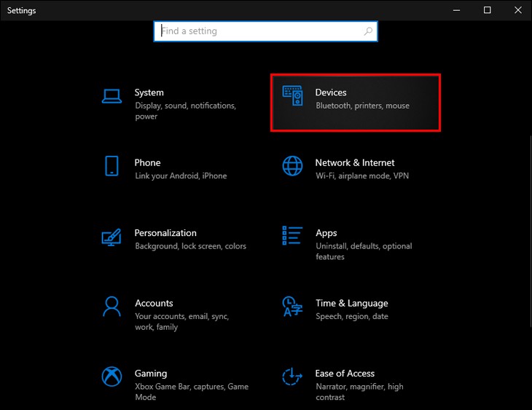Click 'Background, lock screen, colors' description

coord(191,246)
